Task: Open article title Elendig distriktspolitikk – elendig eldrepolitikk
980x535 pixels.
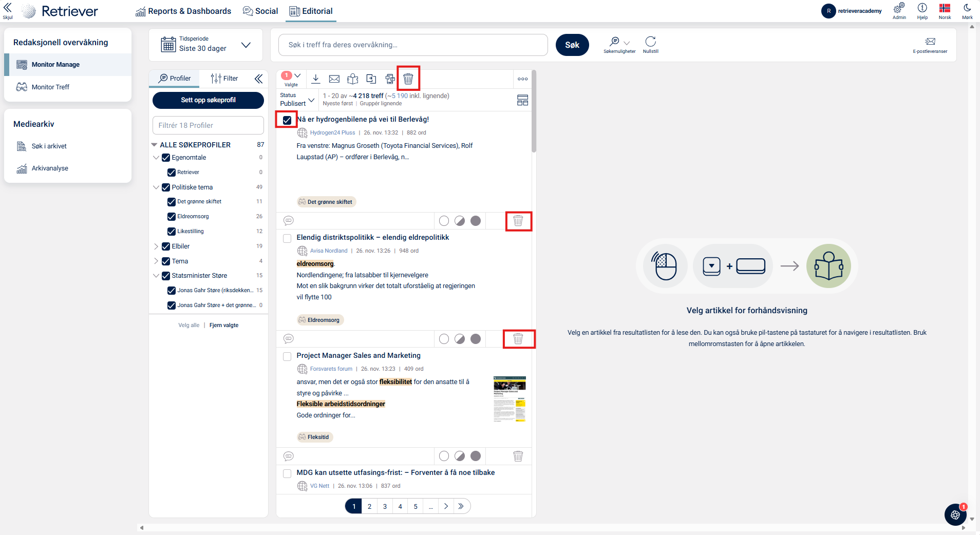Action: [x=373, y=237]
